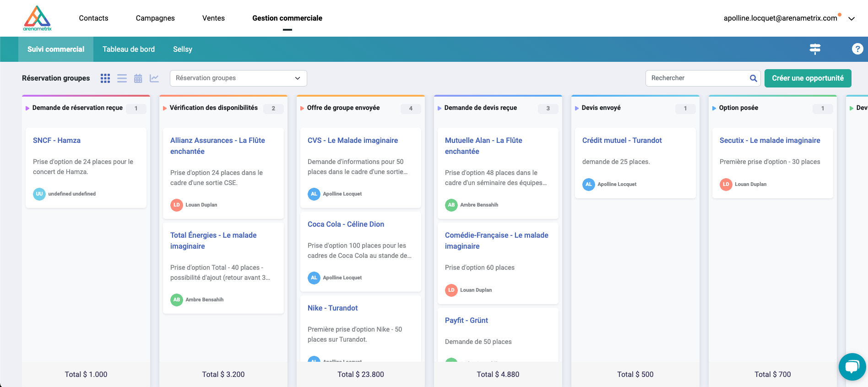Click 'Total $ 3.200' column total

[x=223, y=374]
